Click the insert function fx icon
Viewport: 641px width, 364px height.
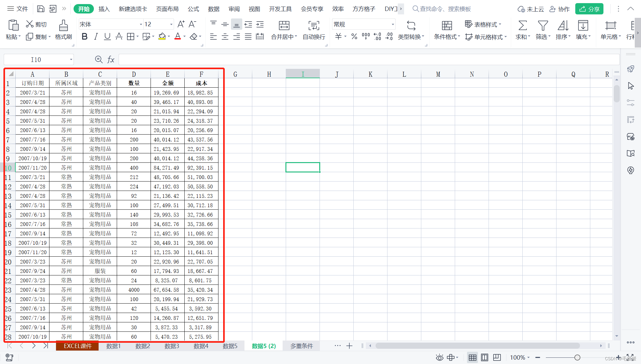[111, 59]
